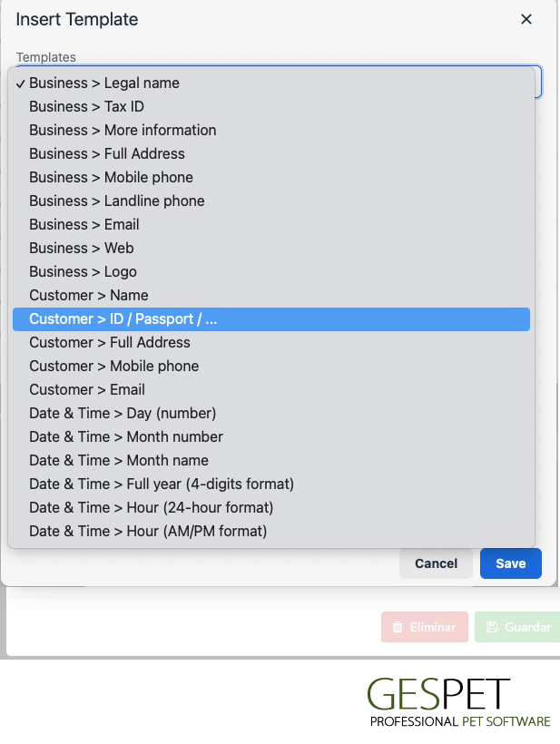Pick Business > Email option
This screenshot has height=744, width=560.
coord(271,224)
